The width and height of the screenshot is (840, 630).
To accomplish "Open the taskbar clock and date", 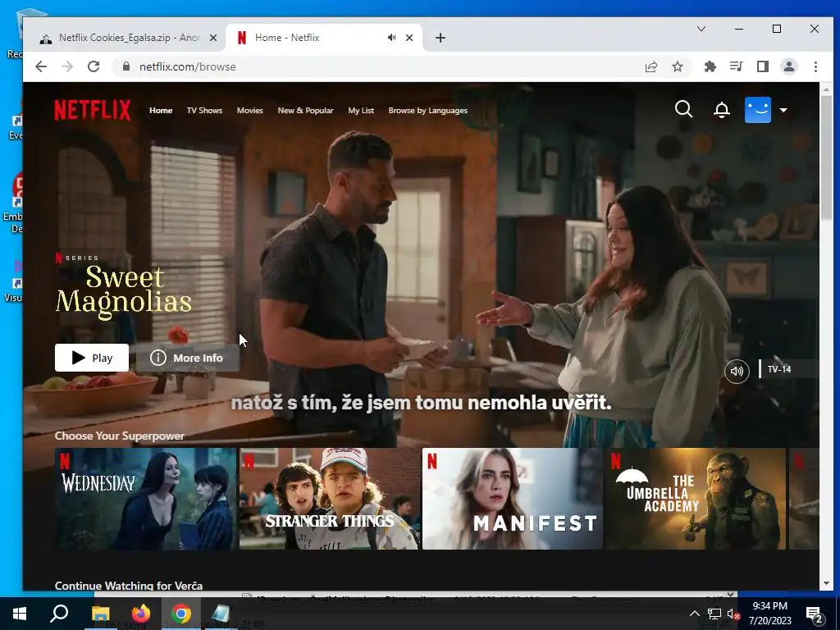I will [769, 614].
